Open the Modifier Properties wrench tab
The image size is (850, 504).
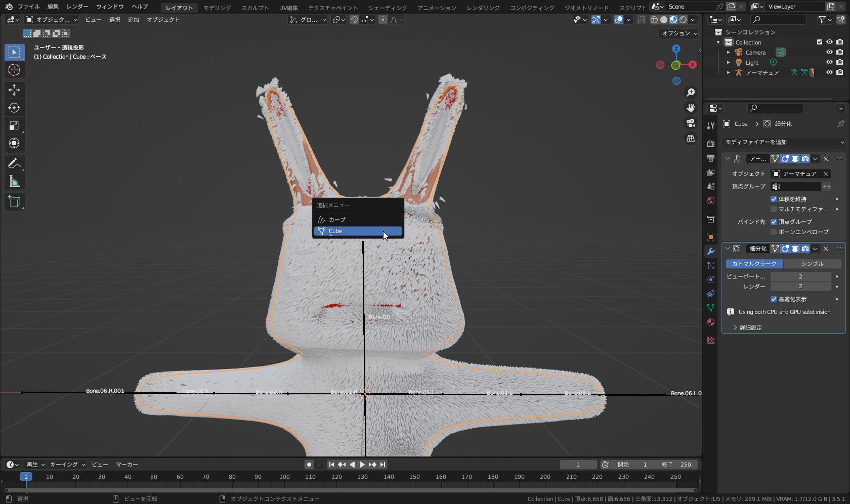pyautogui.click(x=710, y=251)
